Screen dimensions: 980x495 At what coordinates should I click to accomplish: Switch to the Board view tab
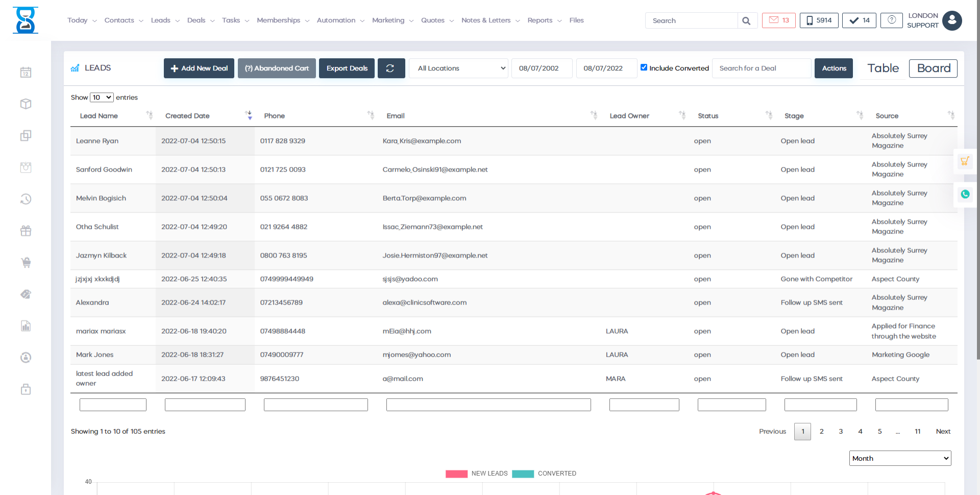point(933,68)
